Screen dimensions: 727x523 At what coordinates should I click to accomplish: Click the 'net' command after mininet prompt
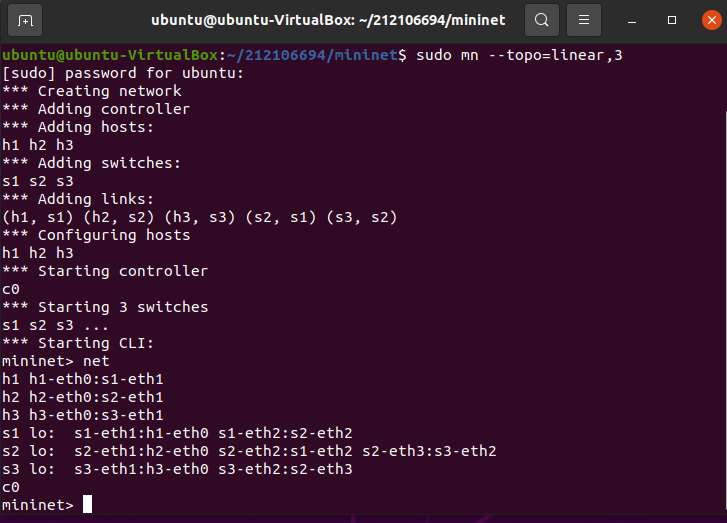pos(96,361)
